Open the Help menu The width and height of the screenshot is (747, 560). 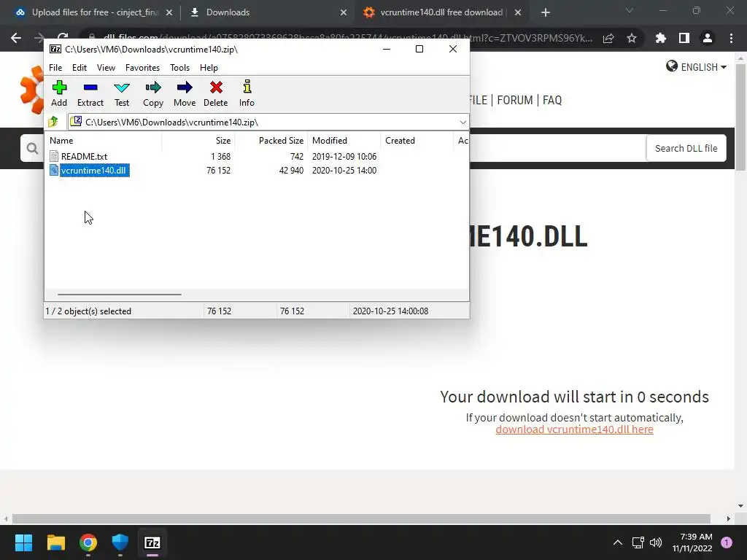tap(209, 68)
